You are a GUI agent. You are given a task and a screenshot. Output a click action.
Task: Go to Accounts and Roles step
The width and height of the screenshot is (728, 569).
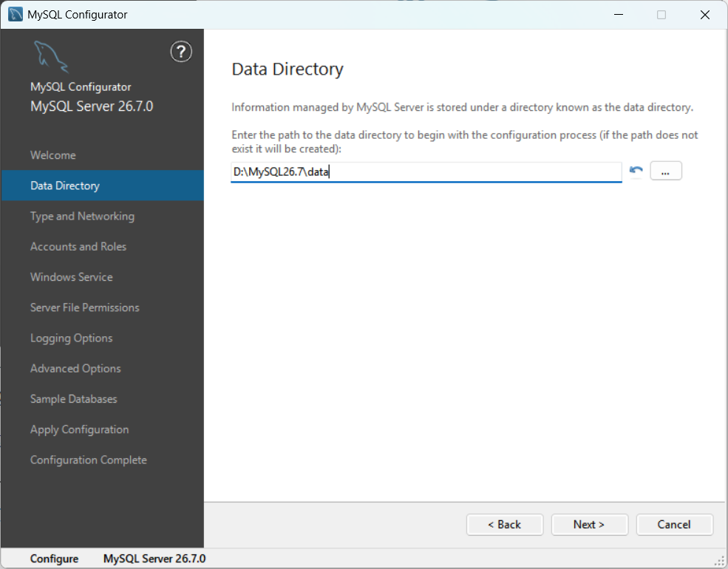(78, 246)
